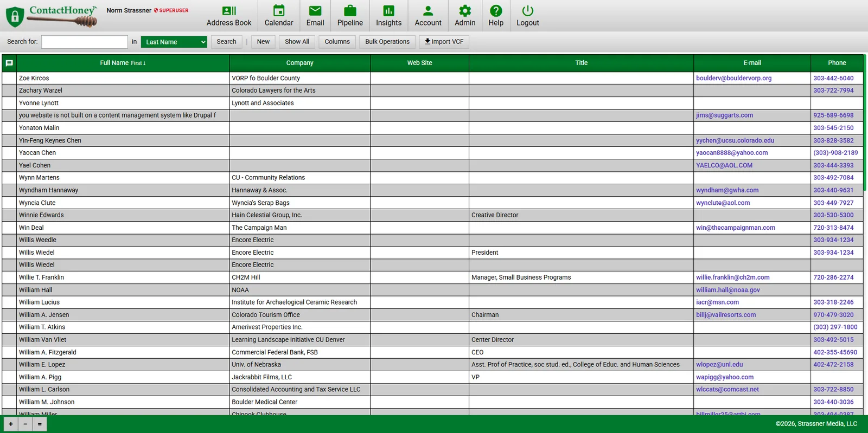Open Bulk Operations
The image size is (868, 433).
pos(387,42)
